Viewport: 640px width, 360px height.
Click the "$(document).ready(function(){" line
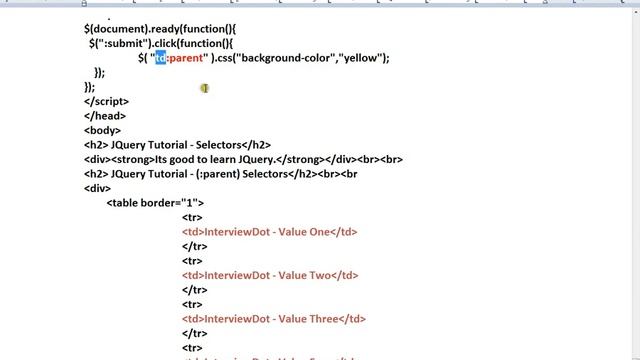pyautogui.click(x=160, y=29)
